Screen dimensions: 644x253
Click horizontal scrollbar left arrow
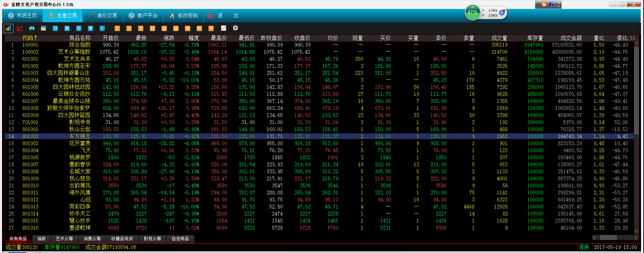(594, 238)
